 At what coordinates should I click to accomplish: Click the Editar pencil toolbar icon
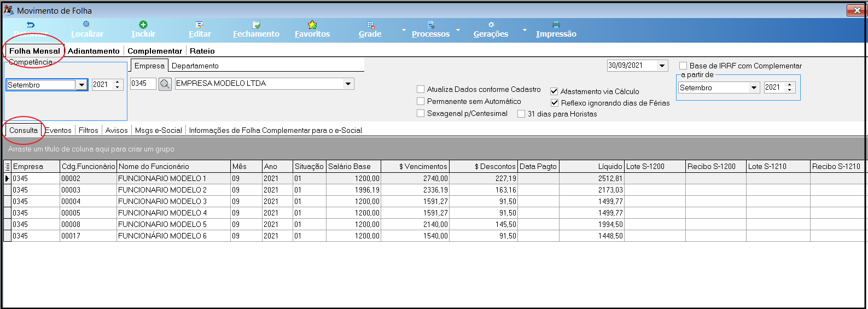tap(200, 25)
